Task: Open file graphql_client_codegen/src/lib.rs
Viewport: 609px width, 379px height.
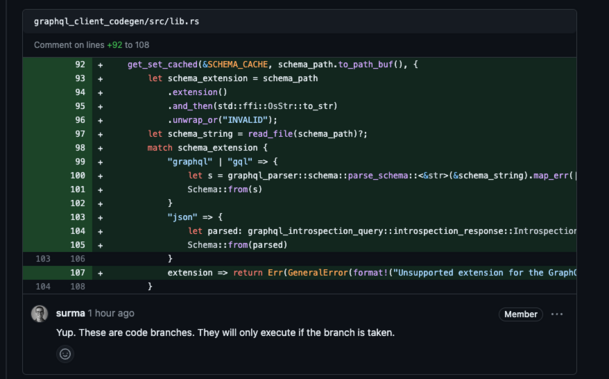Action: [x=117, y=21]
